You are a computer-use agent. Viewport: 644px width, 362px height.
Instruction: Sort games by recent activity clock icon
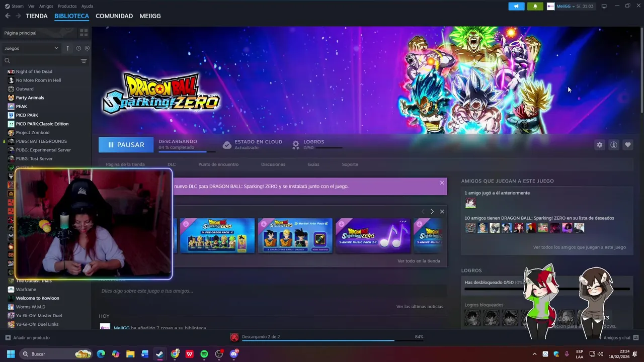pyautogui.click(x=78, y=48)
